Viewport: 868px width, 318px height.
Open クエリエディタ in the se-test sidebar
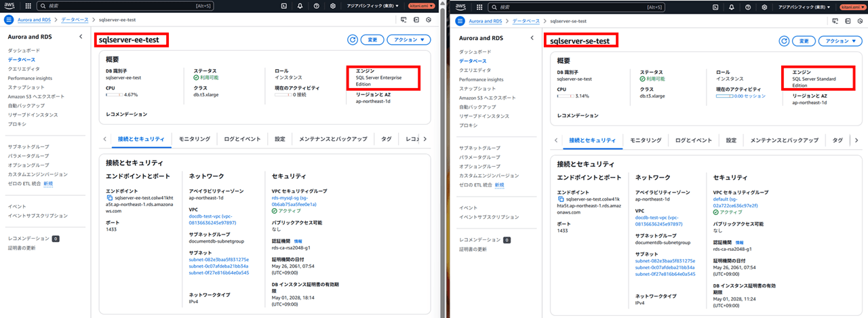click(x=475, y=70)
